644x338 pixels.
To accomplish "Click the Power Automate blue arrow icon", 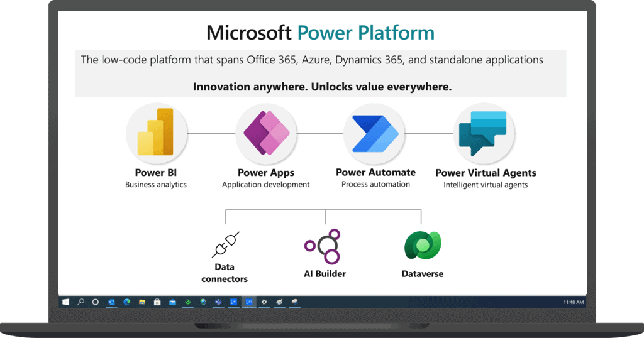I will coord(375,134).
